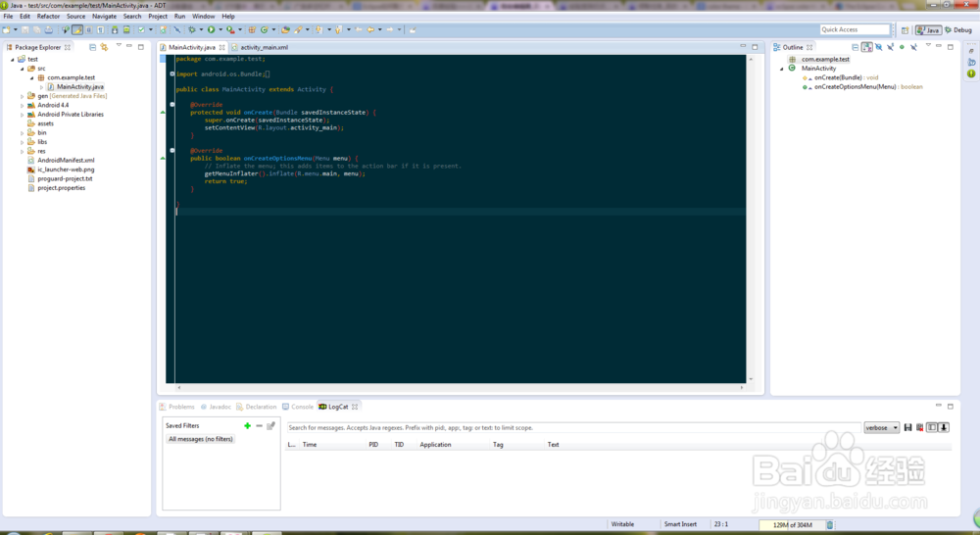Toggle Mark Occurrences highlighter in toolbar

[77, 29]
